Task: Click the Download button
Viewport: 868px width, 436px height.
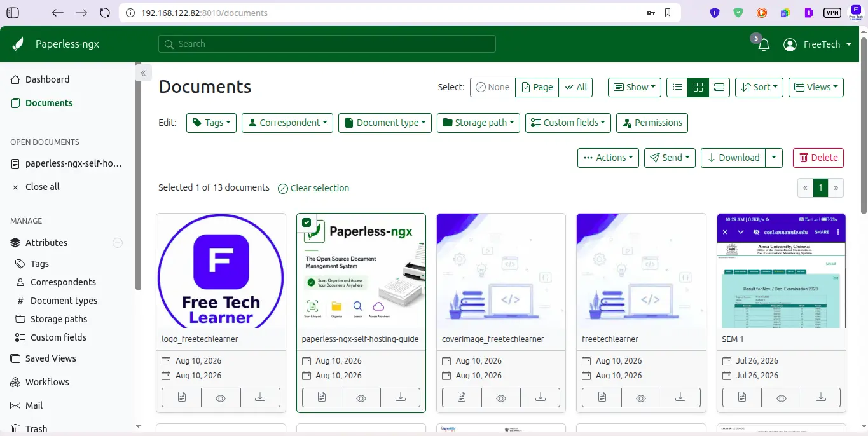Action: (733, 158)
